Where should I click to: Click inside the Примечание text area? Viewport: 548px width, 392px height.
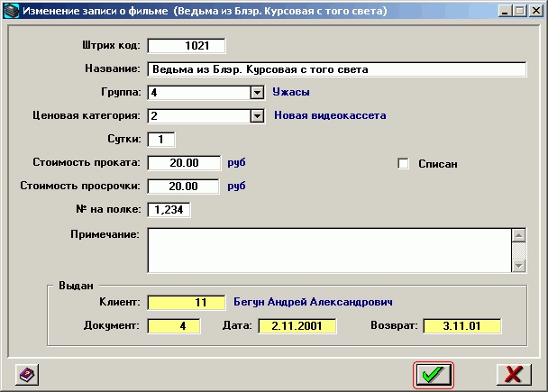pos(329,251)
